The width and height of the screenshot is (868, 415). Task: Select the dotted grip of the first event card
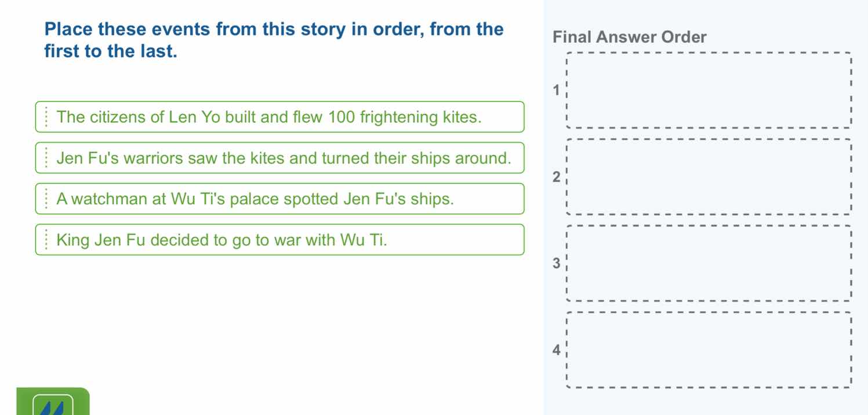47,117
